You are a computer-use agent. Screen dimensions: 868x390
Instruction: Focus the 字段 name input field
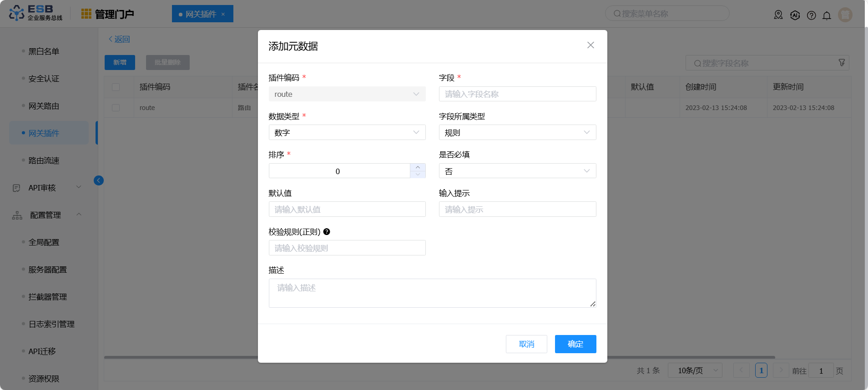[518, 94]
